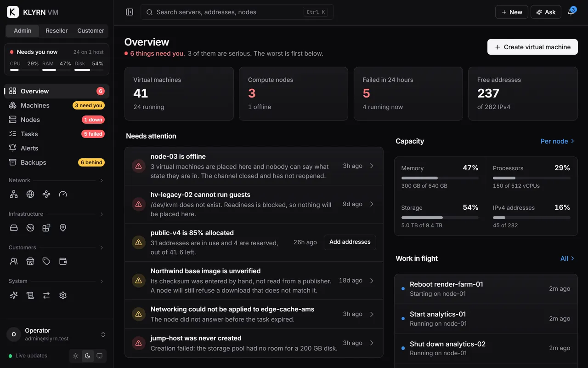588x368 pixels.
Task: View All work in flight
Action: click(x=567, y=259)
